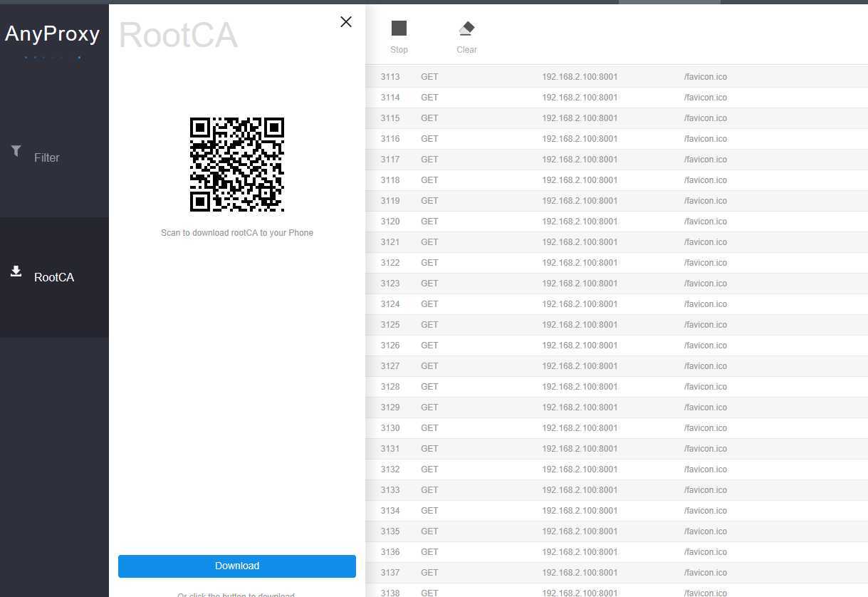Click the large RootCA panel heading
868x597 pixels.
tap(178, 35)
